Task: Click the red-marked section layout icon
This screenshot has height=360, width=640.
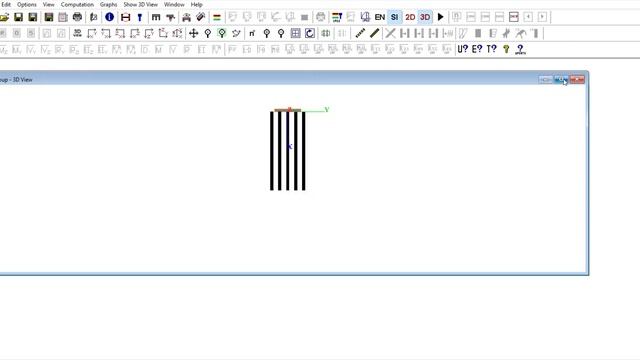Action: click(513, 17)
